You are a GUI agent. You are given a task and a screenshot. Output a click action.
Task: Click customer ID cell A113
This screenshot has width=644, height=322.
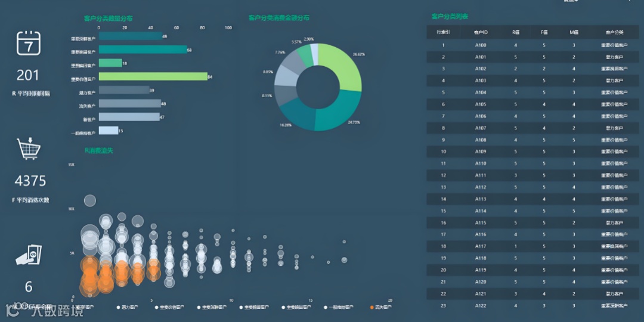(481, 199)
